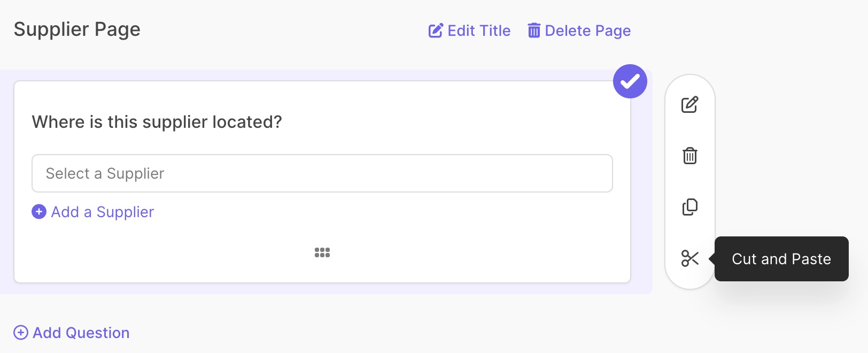Click the Add a Supplier link
Viewport: 868px width, 353px height.
pyautogui.click(x=93, y=212)
